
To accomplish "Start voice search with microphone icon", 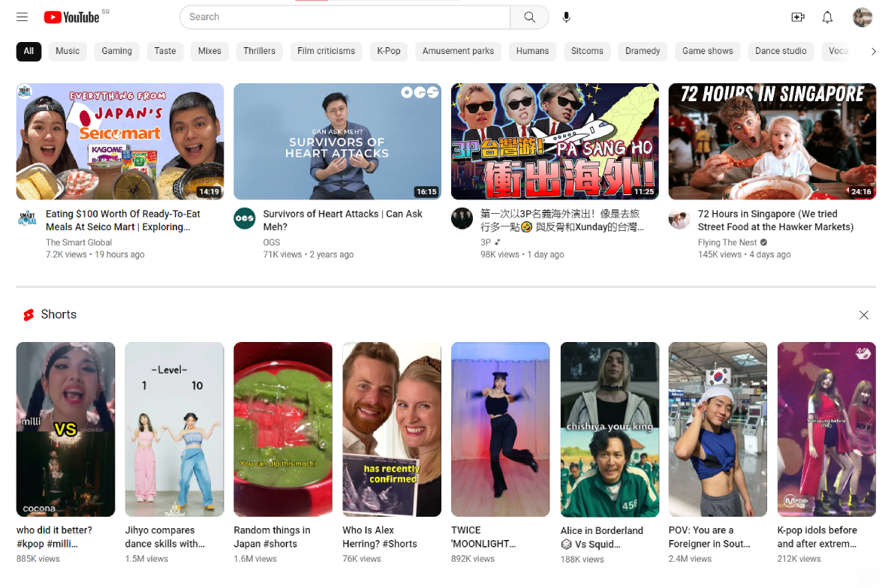I will coord(567,17).
